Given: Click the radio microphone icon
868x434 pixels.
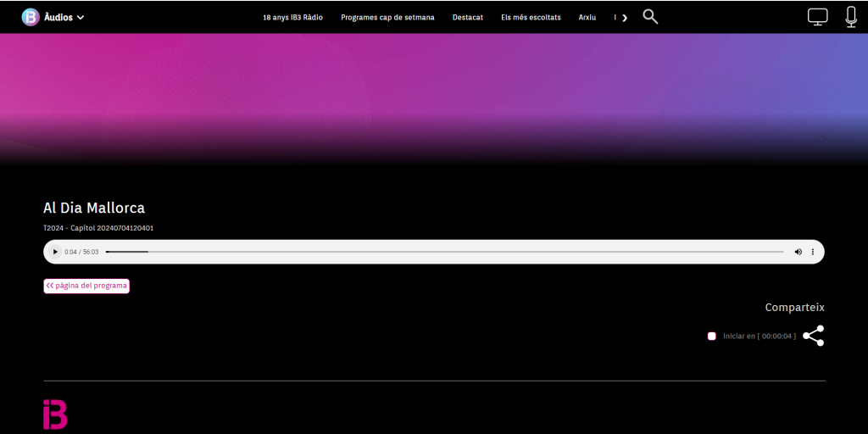Looking at the screenshot, I should click(851, 17).
